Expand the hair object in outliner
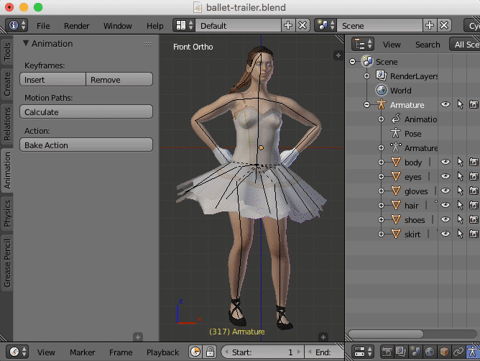 coord(381,205)
